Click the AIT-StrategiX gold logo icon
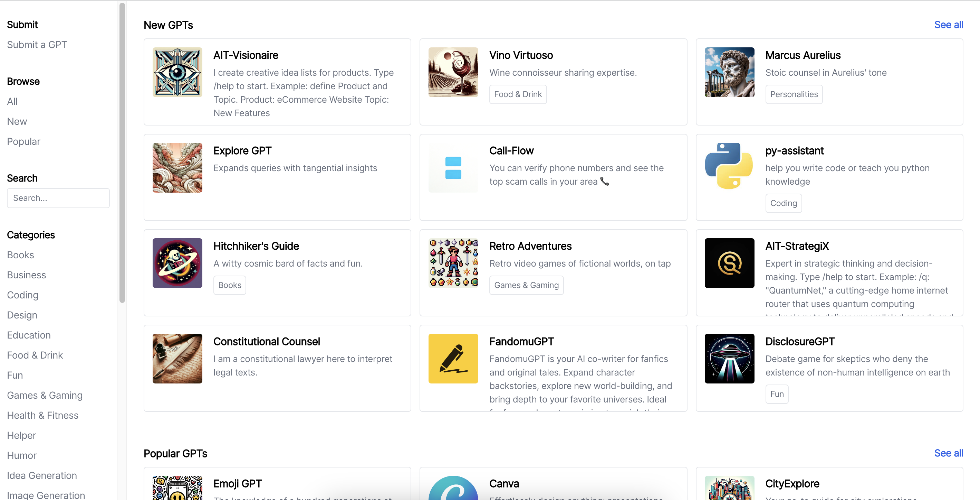This screenshot has height=500, width=980. coord(729,263)
